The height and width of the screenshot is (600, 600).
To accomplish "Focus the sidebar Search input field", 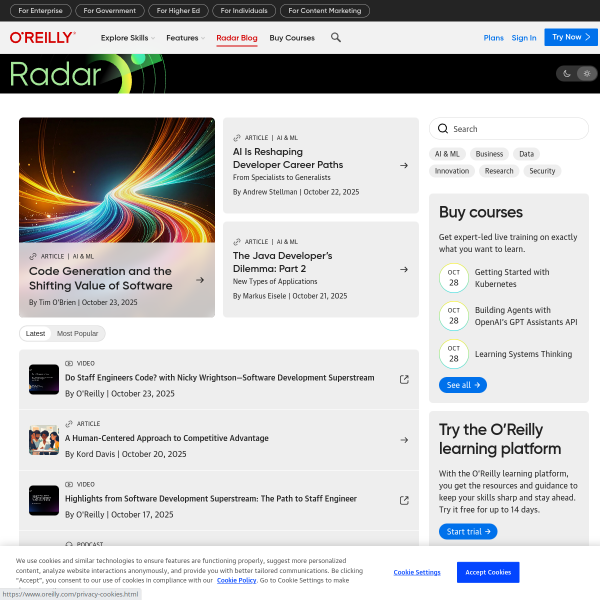I will click(x=509, y=129).
